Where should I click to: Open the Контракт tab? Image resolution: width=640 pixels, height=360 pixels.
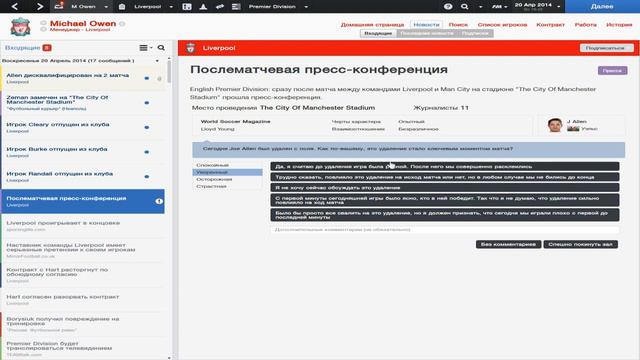[550, 24]
